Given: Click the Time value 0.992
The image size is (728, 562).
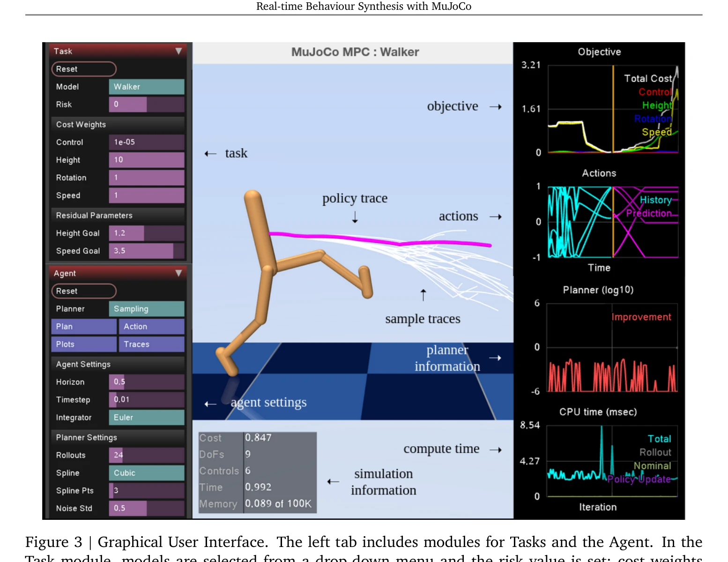Looking at the screenshot, I should (258, 487).
